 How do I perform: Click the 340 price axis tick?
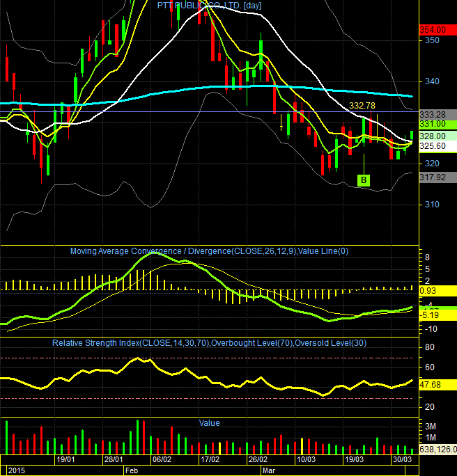(432, 81)
